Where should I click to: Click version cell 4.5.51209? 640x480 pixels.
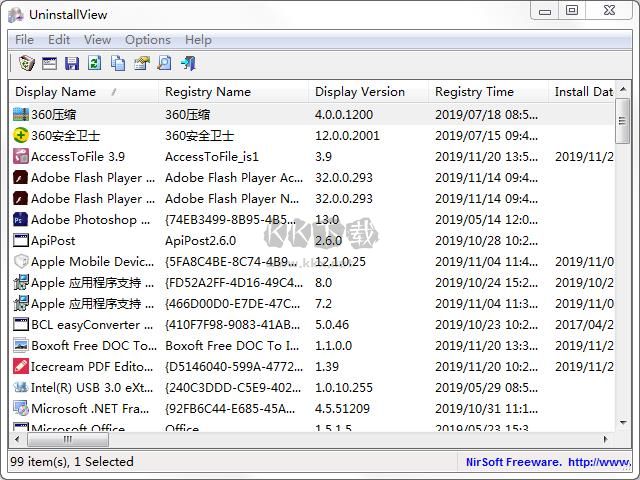[x=342, y=408]
